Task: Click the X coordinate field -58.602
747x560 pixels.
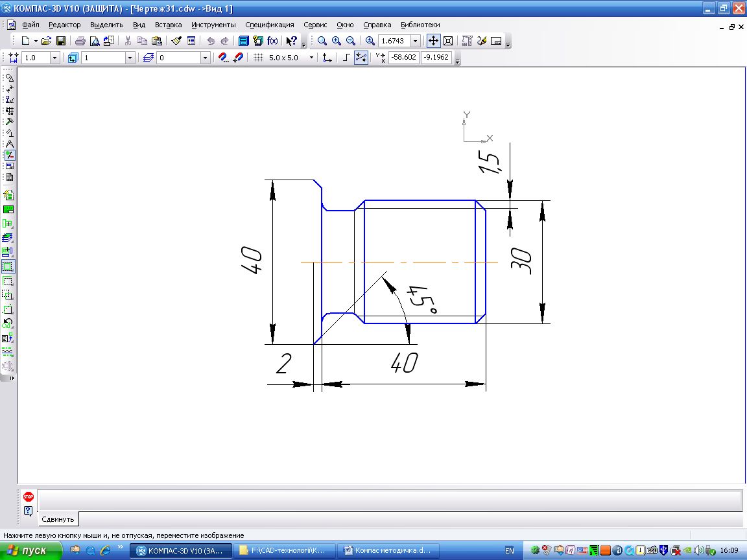Action: [403, 57]
